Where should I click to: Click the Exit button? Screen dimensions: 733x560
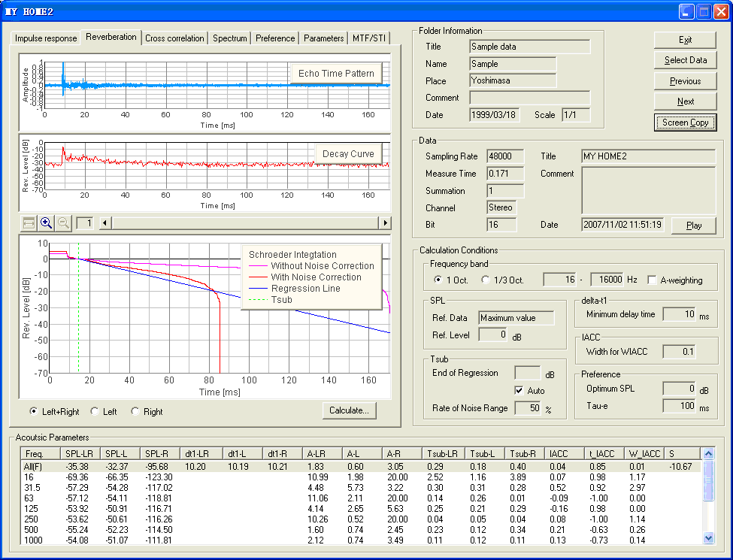tap(686, 40)
